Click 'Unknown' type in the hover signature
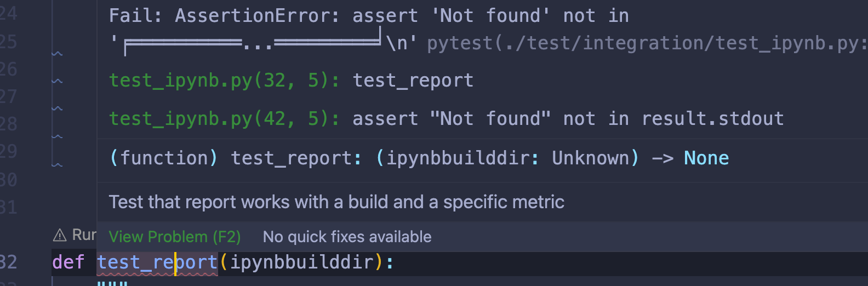Image resolution: width=868 pixels, height=286 pixels. click(x=590, y=158)
